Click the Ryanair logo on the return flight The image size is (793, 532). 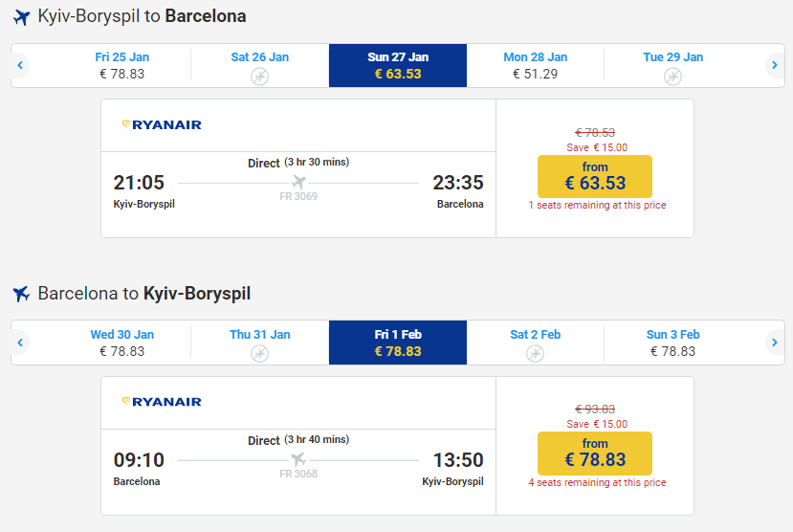162,402
